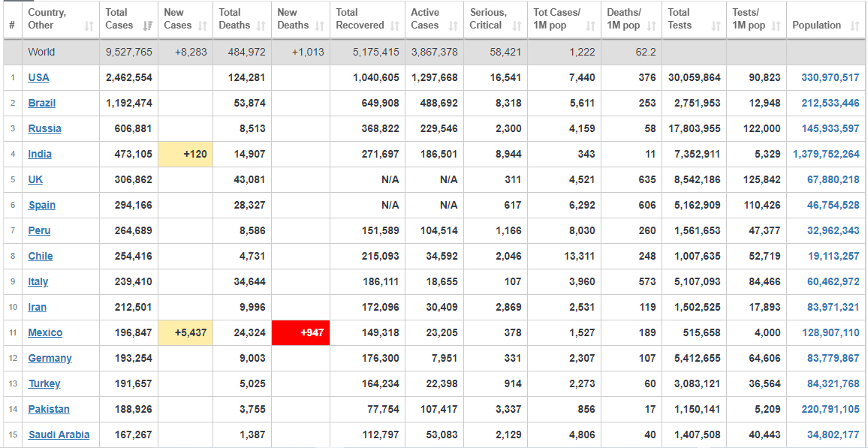This screenshot has height=448, width=868.
Task: Click Mexico's yellow +5,437 new cases cell
Action: [x=185, y=332]
